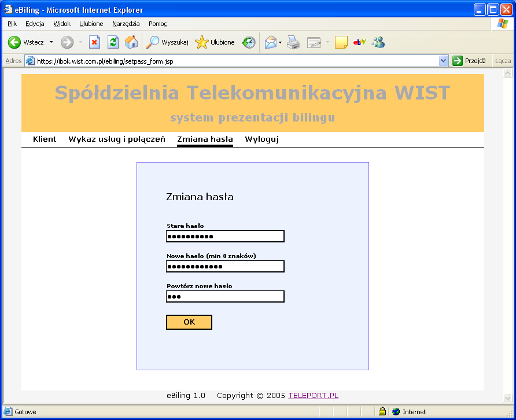
Task: Focus the Stare hasło password field
Action: (225, 237)
